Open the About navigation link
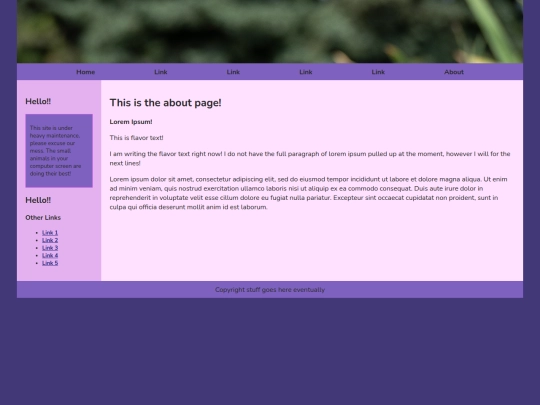 click(454, 72)
